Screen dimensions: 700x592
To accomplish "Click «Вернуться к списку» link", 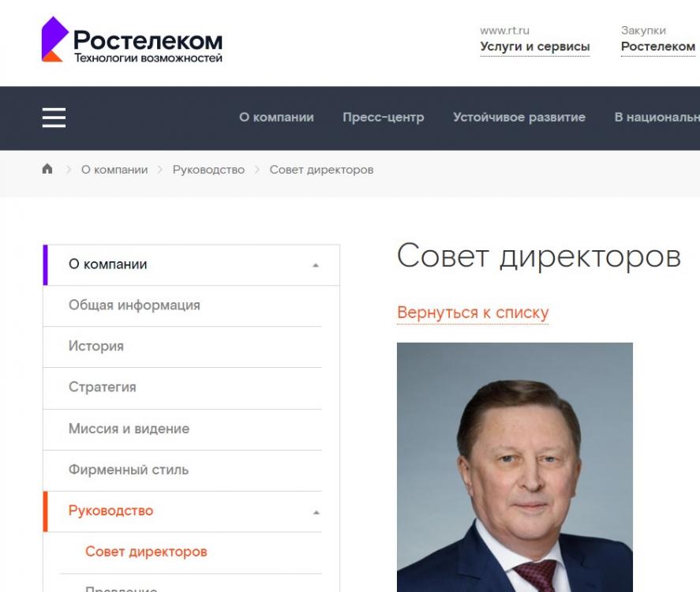I will (473, 313).
